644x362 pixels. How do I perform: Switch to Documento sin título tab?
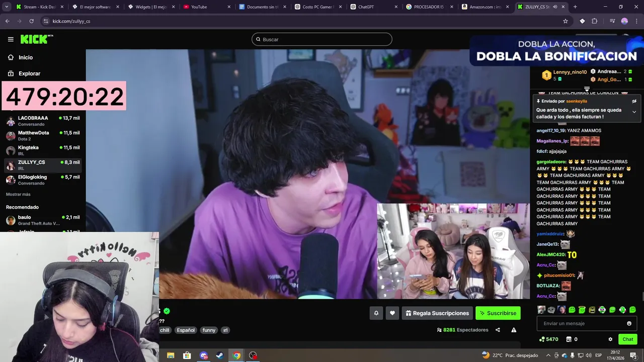[x=262, y=7]
